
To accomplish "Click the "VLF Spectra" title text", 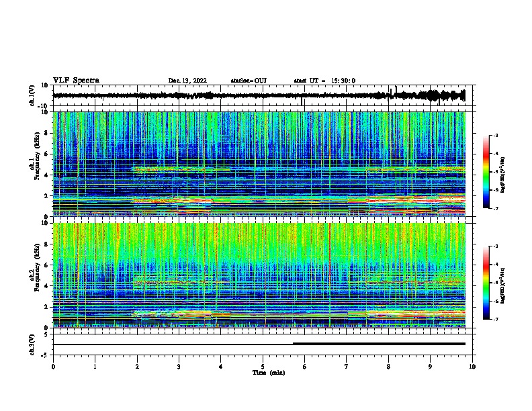I will (x=76, y=81).
